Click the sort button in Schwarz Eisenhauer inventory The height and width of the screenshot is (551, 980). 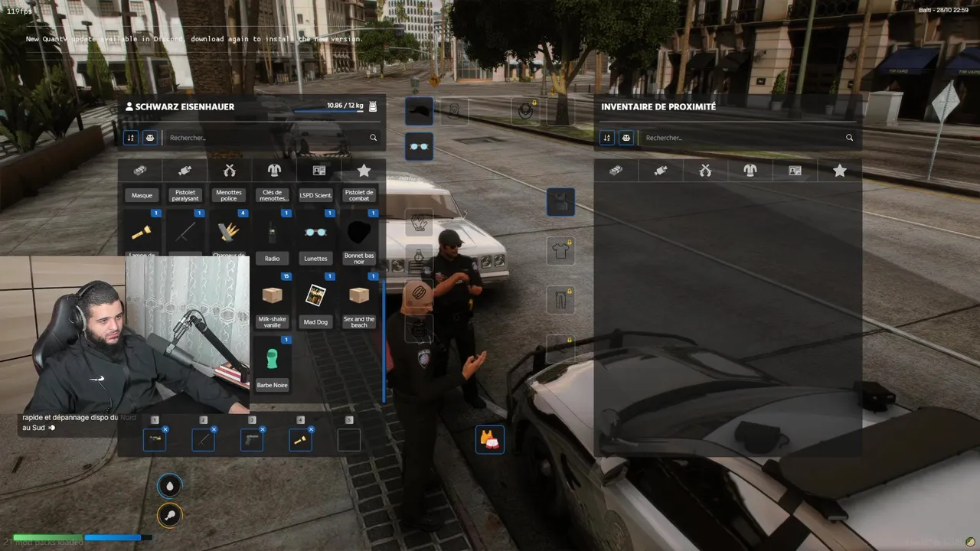coord(131,138)
